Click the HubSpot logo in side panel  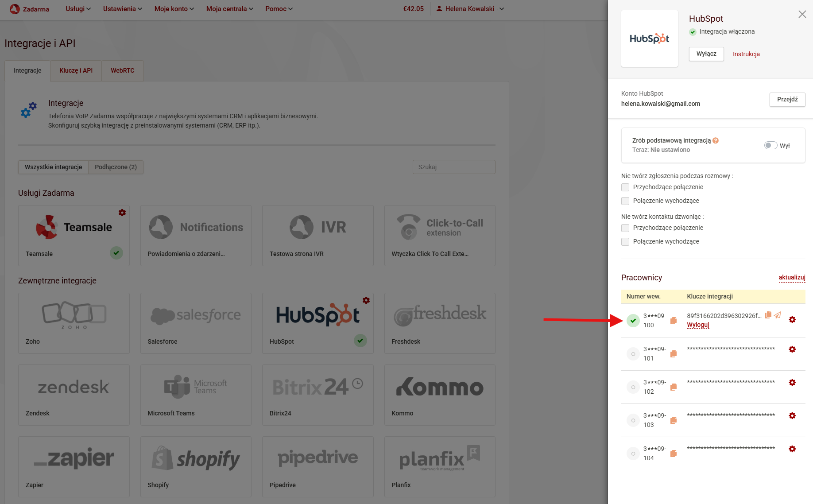[649, 39]
